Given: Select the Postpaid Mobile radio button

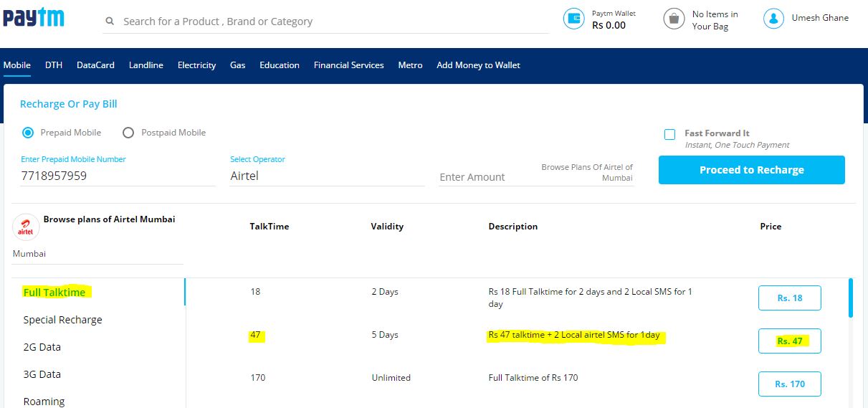Looking at the screenshot, I should point(128,133).
